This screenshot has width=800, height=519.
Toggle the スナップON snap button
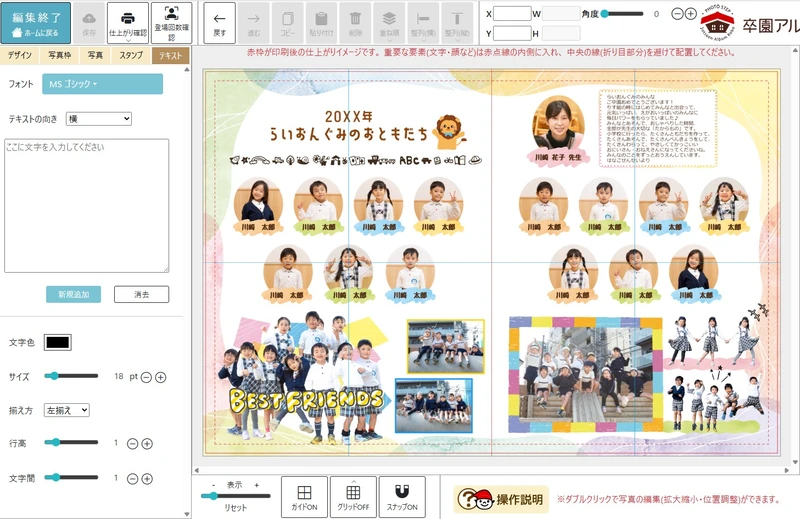tap(402, 497)
